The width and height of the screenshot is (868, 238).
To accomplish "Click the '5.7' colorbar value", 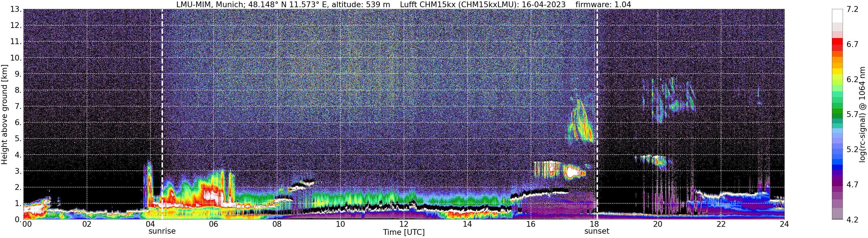I will 852,114.
